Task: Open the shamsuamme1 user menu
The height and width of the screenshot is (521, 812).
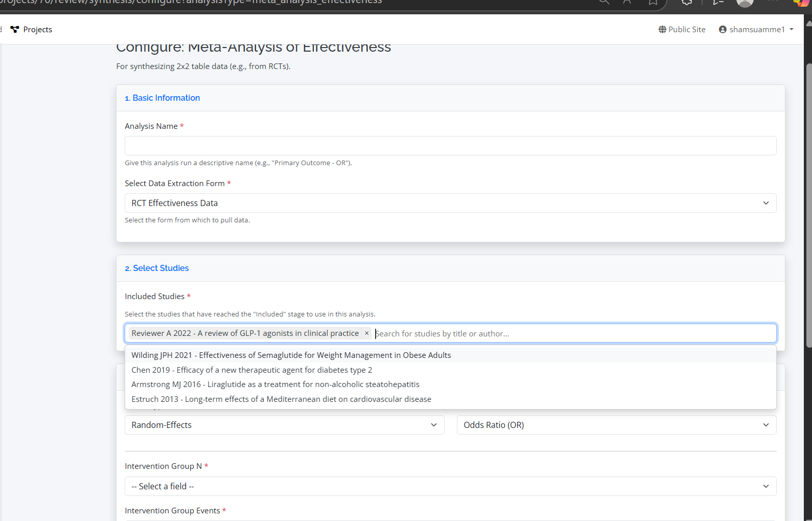Action: click(756, 30)
